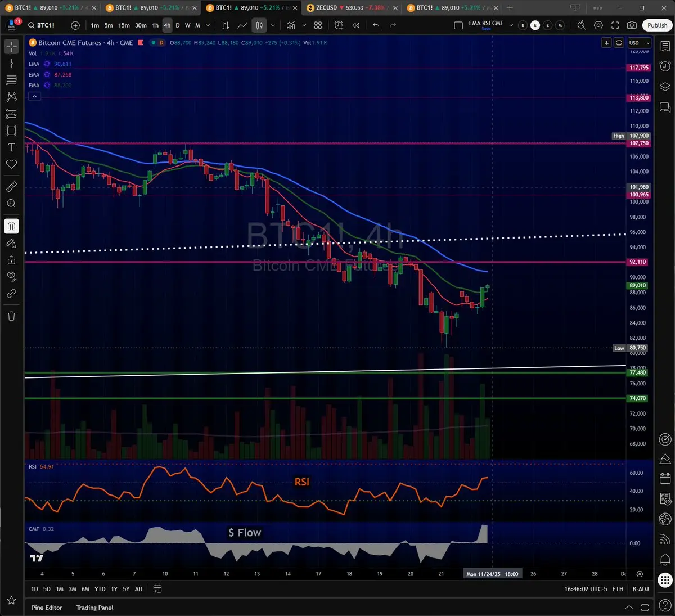Open indicator templates grid
675x616 pixels.
[318, 25]
